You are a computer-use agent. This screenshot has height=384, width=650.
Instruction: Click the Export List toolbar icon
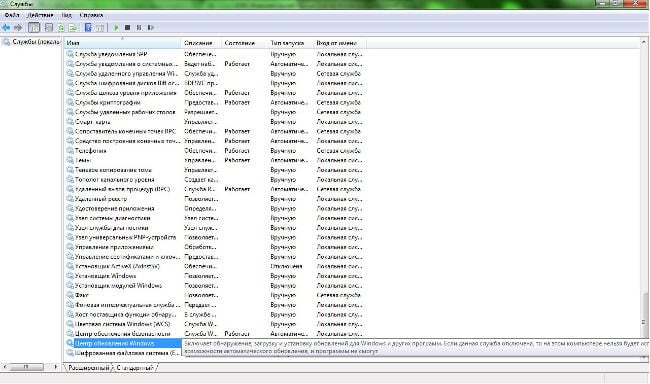(x=73, y=28)
